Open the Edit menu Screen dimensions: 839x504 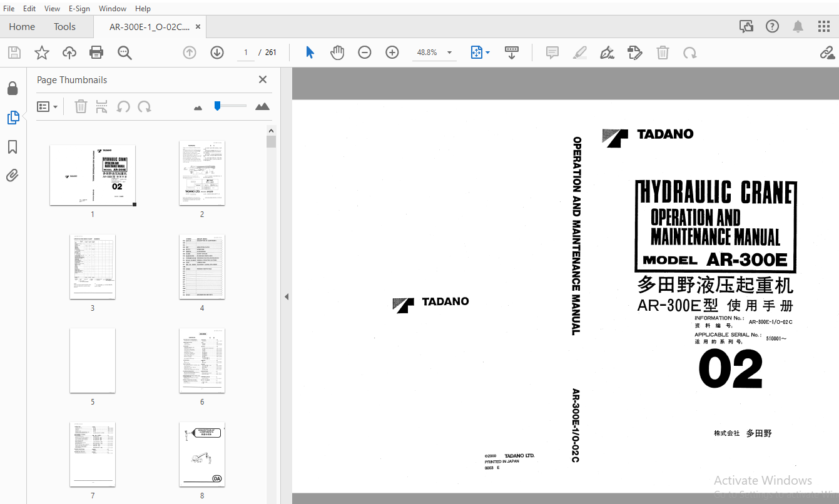[29, 8]
